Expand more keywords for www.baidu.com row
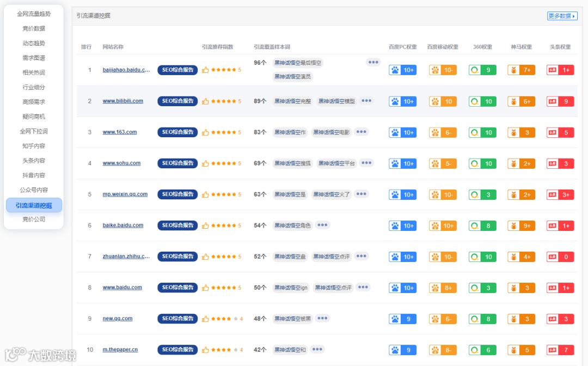588x366 pixels. pyautogui.click(x=363, y=287)
